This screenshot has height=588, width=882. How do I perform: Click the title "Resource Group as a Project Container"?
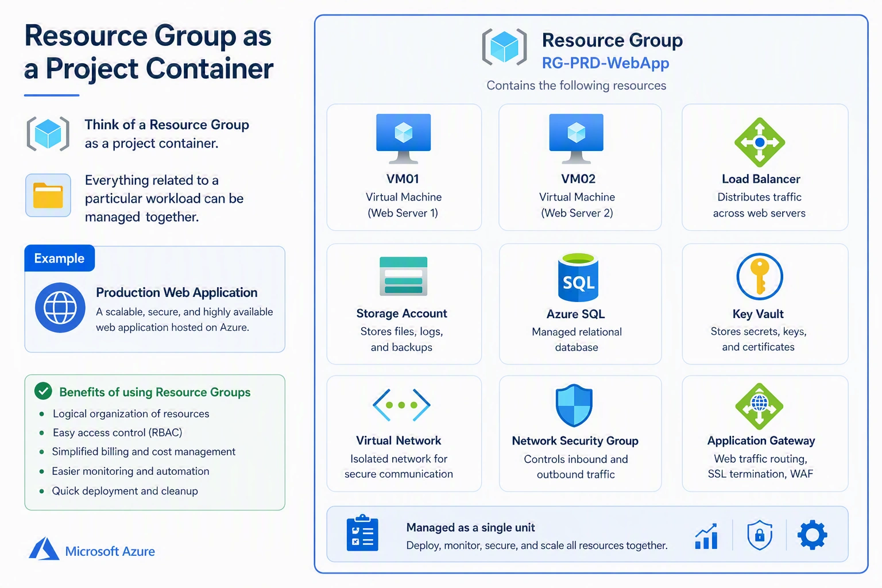click(149, 52)
